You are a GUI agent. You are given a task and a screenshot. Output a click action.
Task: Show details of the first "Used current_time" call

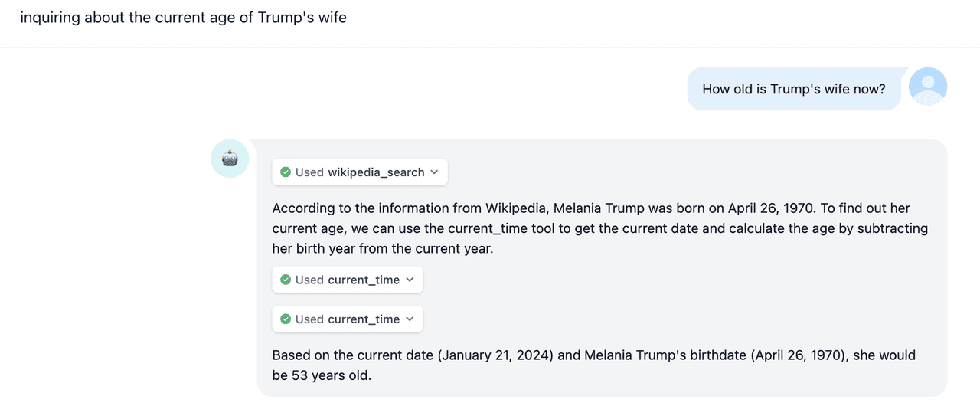[x=348, y=280]
